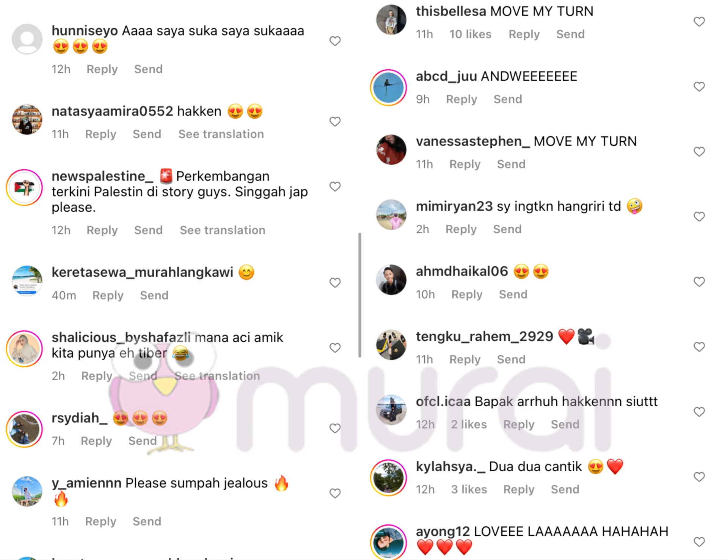Tap the heart beside mimiryan23's comment
This screenshot has height=560, width=728.
(699, 217)
